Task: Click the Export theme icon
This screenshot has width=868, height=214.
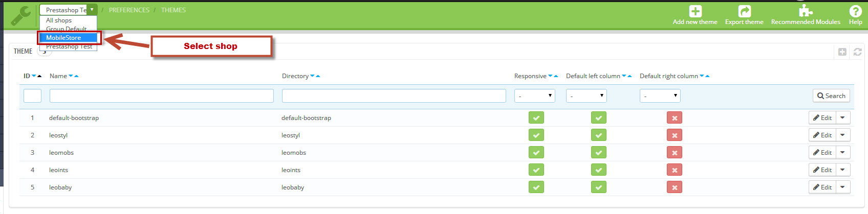Action: [x=744, y=11]
